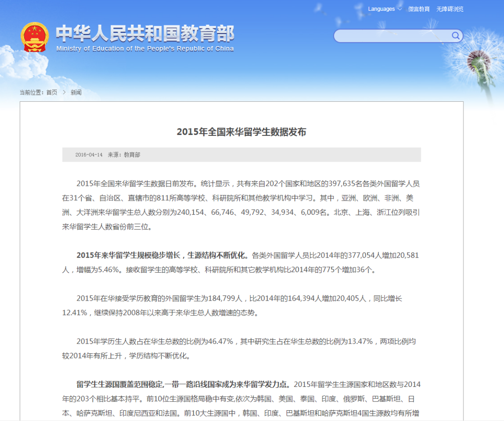Focus the site search input field

click(398, 35)
